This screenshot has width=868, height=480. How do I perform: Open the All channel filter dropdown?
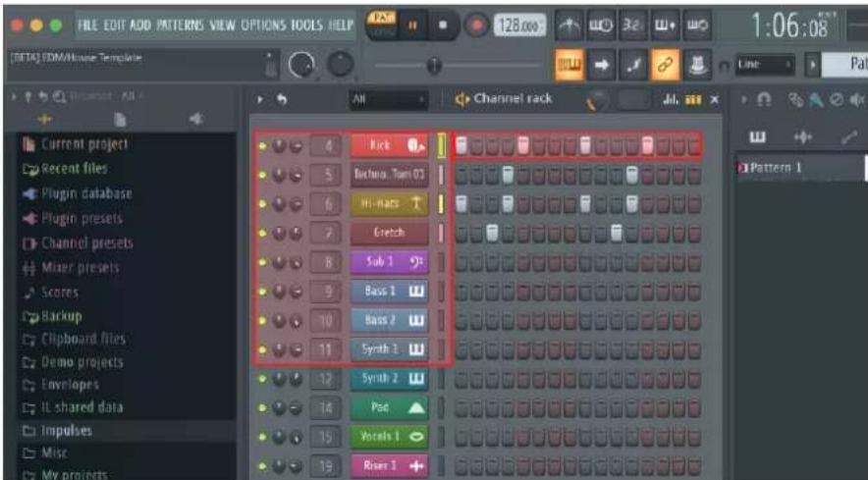tap(389, 100)
